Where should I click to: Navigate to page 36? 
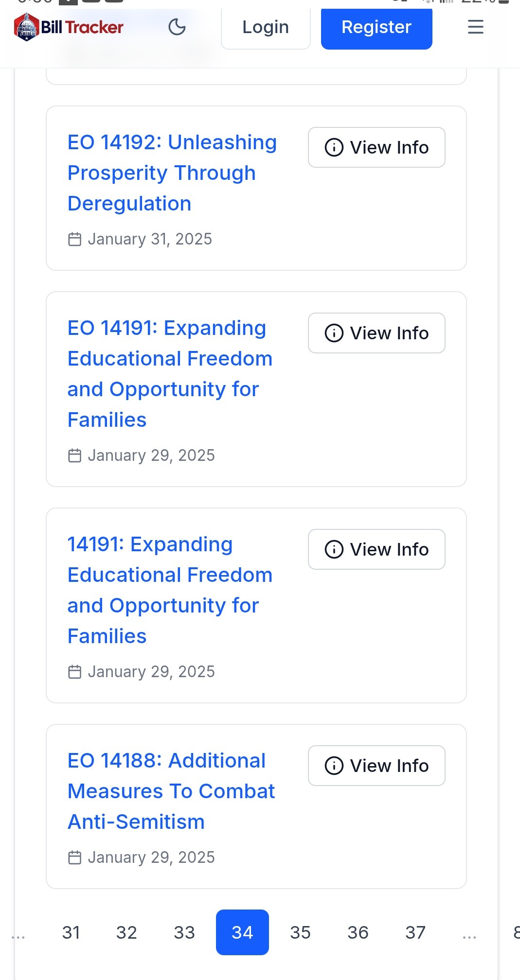(358, 932)
